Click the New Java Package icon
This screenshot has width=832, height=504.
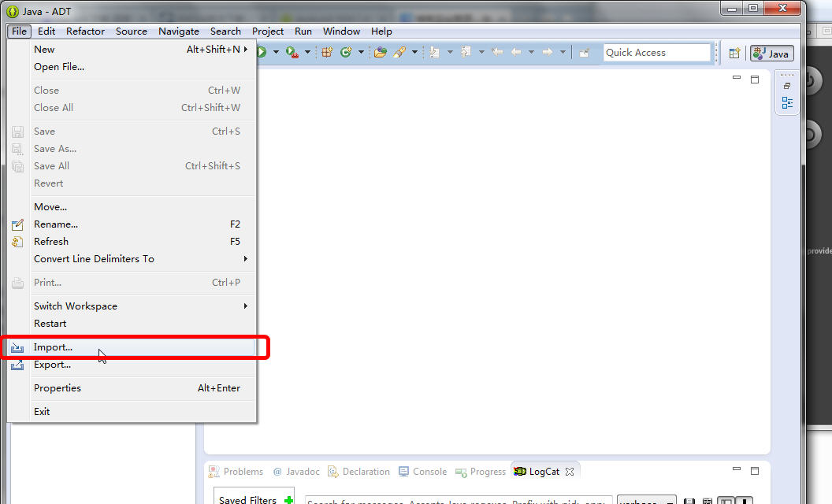pos(328,52)
